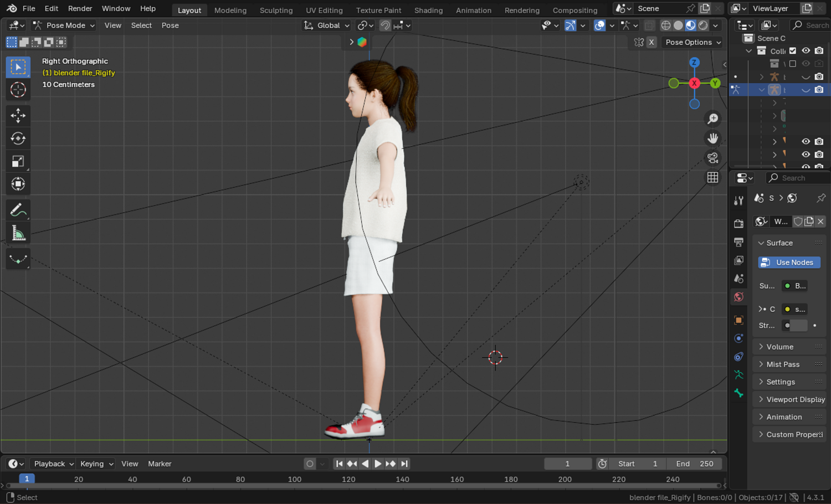Toggle auto keying in the timeline
Screen dimensions: 831x504
coord(310,464)
